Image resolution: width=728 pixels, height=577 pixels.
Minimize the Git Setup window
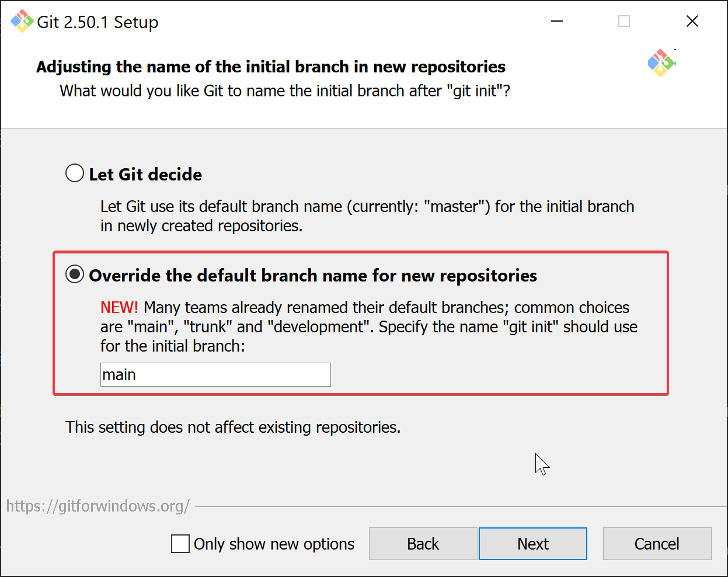click(x=557, y=22)
